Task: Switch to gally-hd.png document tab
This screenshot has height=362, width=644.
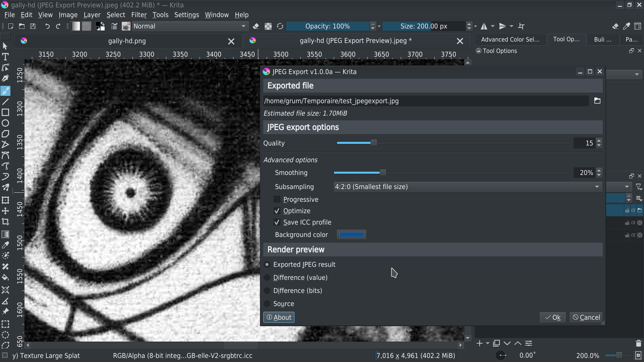Action: tap(127, 41)
